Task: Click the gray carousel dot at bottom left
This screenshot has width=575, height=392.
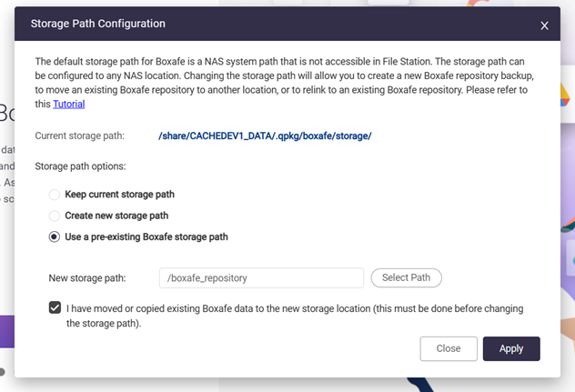Action: click(3, 371)
